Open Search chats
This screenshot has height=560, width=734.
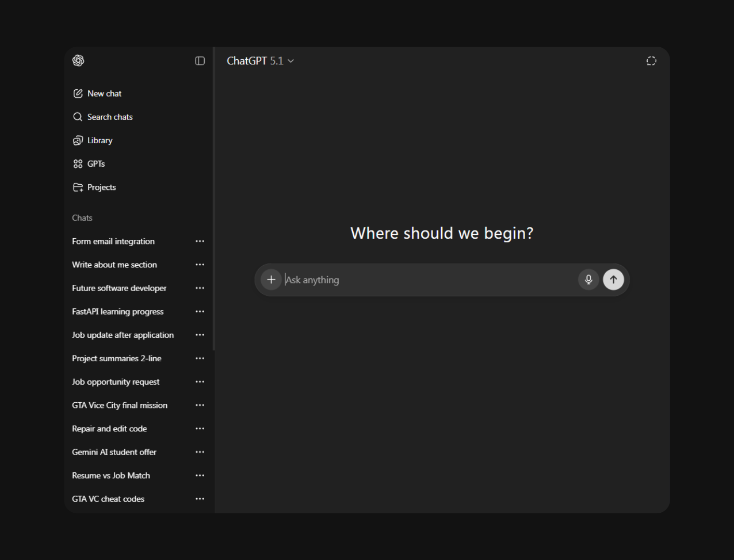tap(110, 117)
